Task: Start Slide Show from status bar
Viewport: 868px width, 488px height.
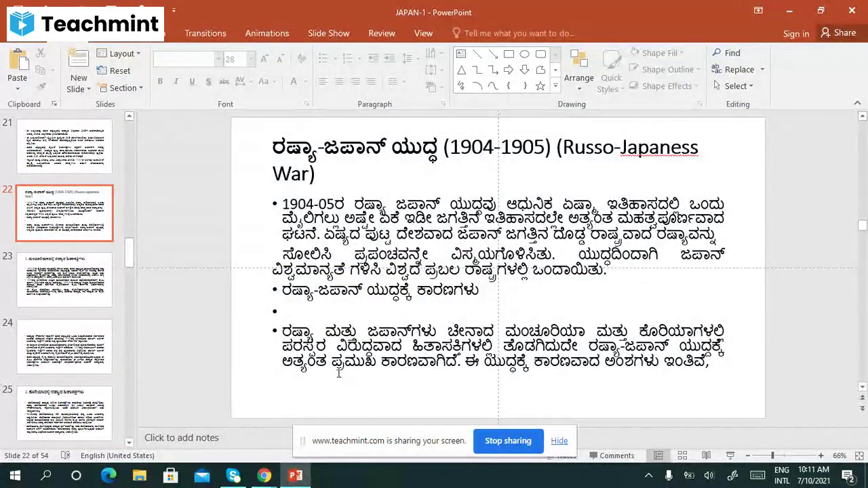Action: tap(730, 455)
